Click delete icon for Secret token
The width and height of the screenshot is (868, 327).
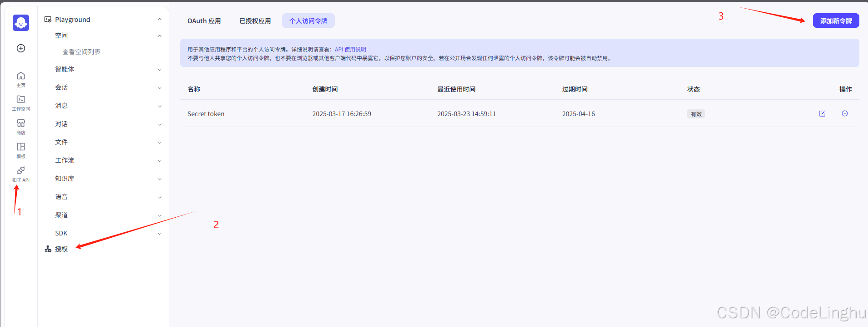845,113
